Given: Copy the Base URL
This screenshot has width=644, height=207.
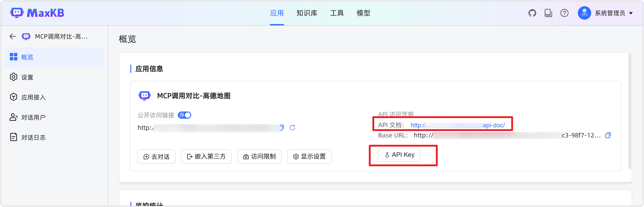Looking at the screenshot, I should [608, 135].
